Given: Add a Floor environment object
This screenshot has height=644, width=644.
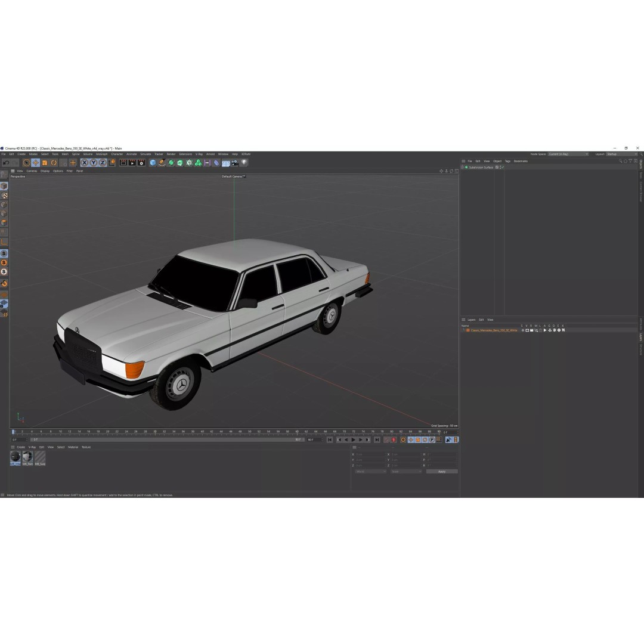Looking at the screenshot, I should point(225,163).
